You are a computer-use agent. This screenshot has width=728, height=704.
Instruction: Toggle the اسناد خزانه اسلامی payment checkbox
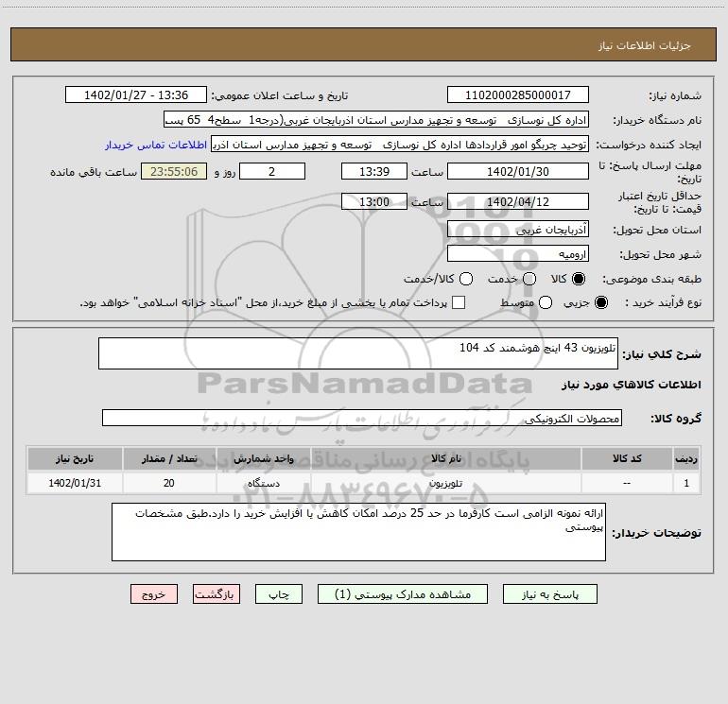pos(459,302)
